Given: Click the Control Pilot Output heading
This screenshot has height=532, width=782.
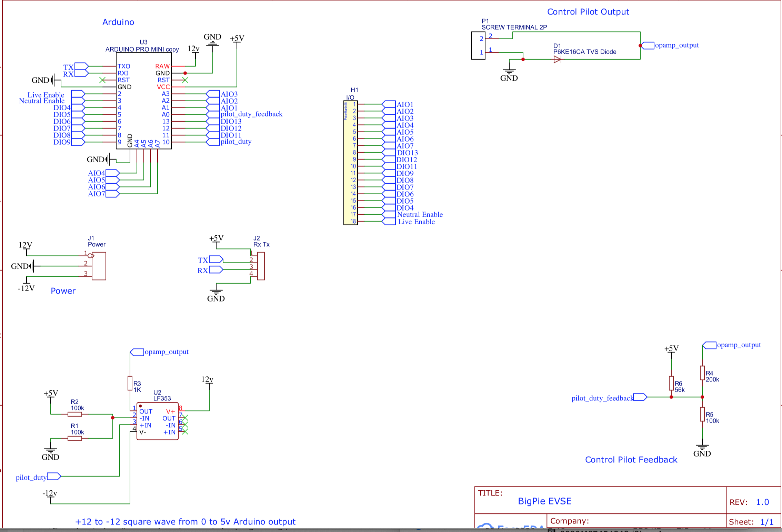Looking at the screenshot, I should (x=588, y=12).
